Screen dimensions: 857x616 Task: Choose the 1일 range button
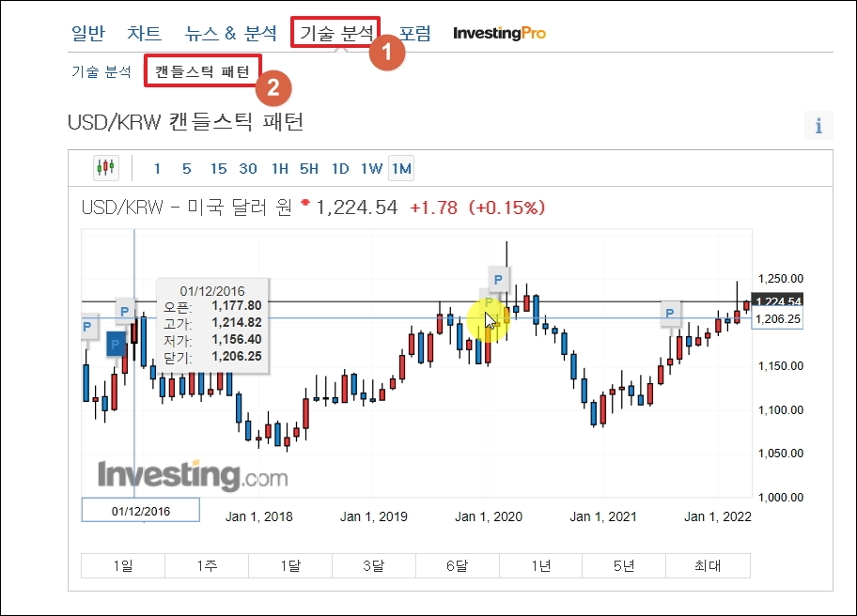tap(123, 565)
